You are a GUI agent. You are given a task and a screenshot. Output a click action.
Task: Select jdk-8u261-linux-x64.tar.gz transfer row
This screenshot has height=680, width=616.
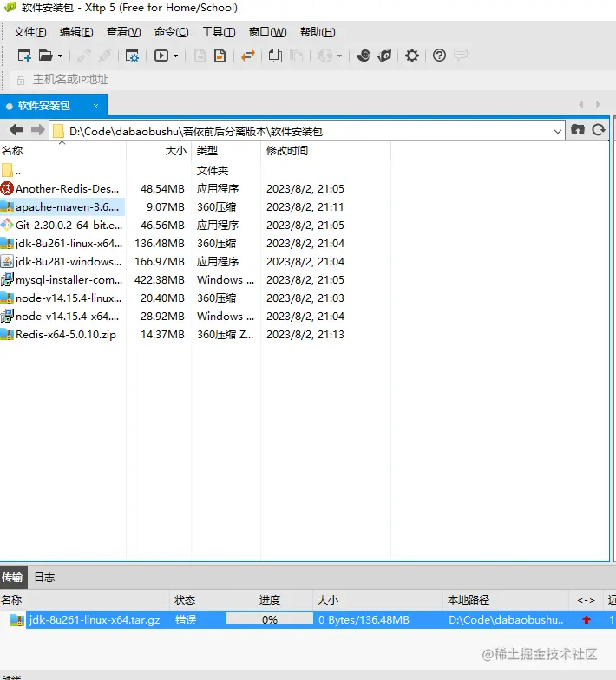tap(308, 619)
